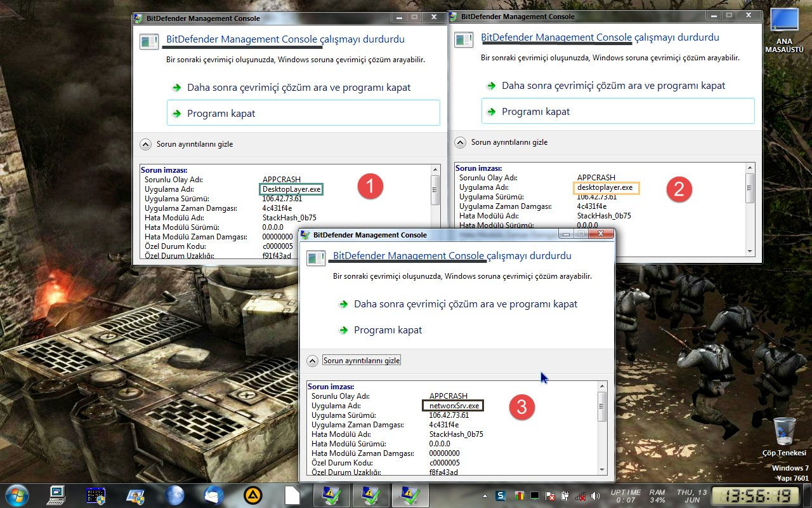Click title bar icon of window 1
Image resolution: width=812 pixels, height=508 pixels.
(139, 18)
